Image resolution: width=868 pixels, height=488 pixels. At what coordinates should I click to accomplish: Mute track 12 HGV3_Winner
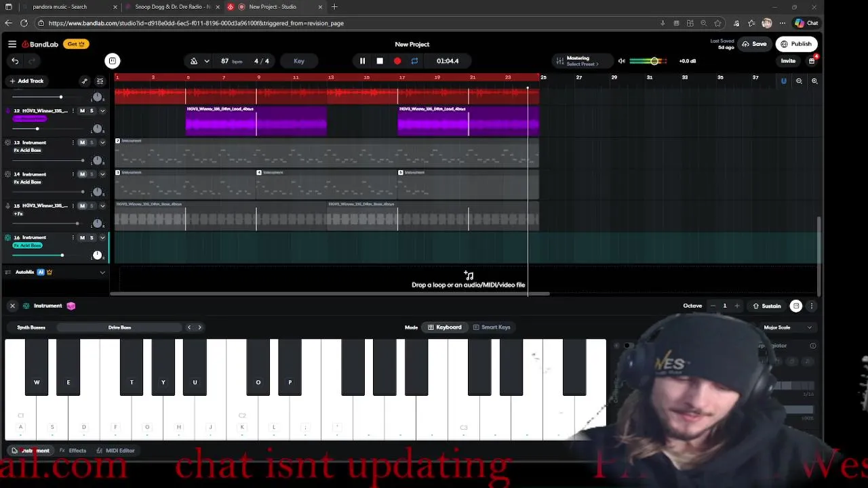82,111
